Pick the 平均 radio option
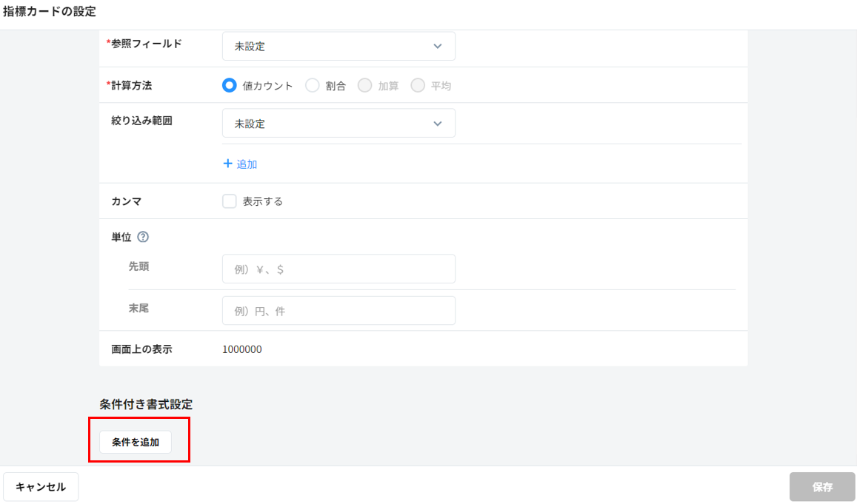This screenshot has width=857, height=504. [x=418, y=85]
